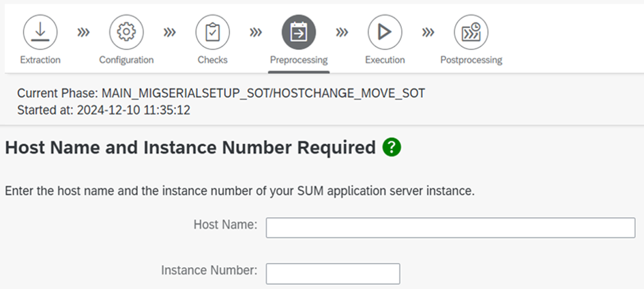644x289 pixels.
Task: Select the Execution play step icon
Action: tap(385, 32)
